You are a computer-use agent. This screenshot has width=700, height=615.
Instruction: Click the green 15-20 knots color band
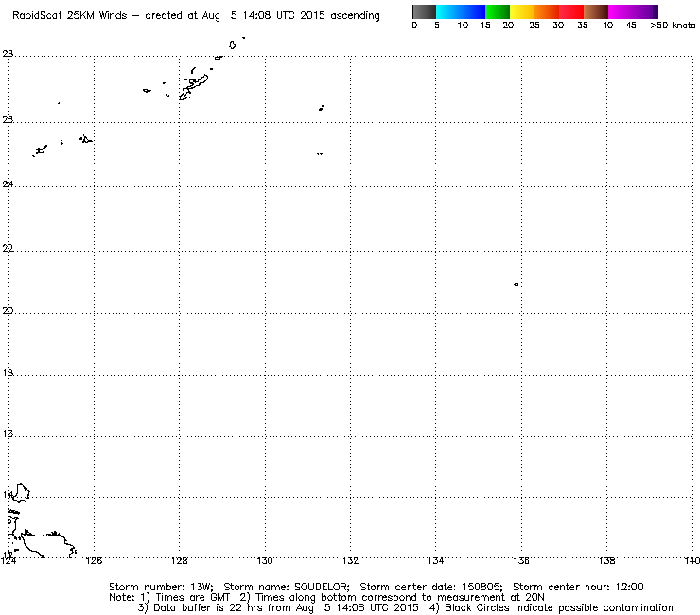coord(498,11)
